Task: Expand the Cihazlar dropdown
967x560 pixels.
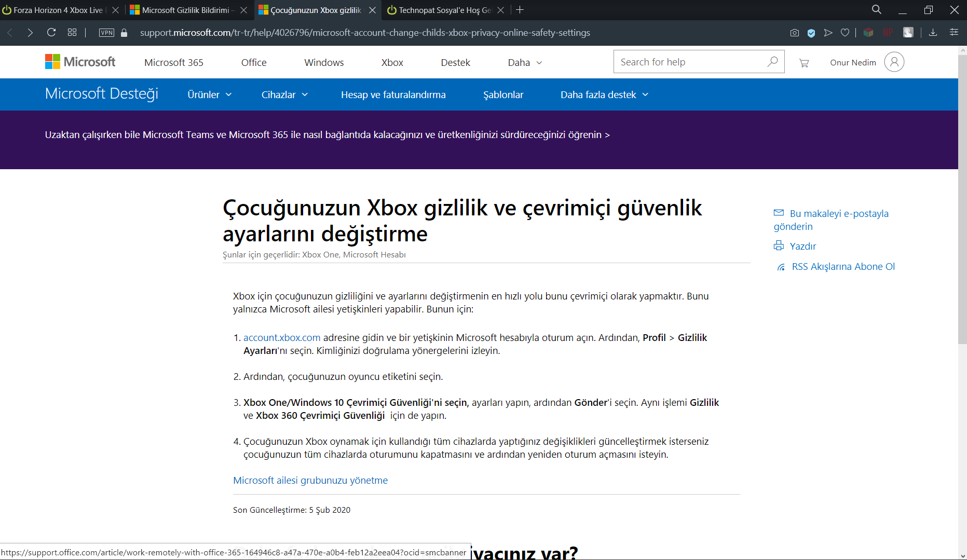Action: [x=284, y=94]
